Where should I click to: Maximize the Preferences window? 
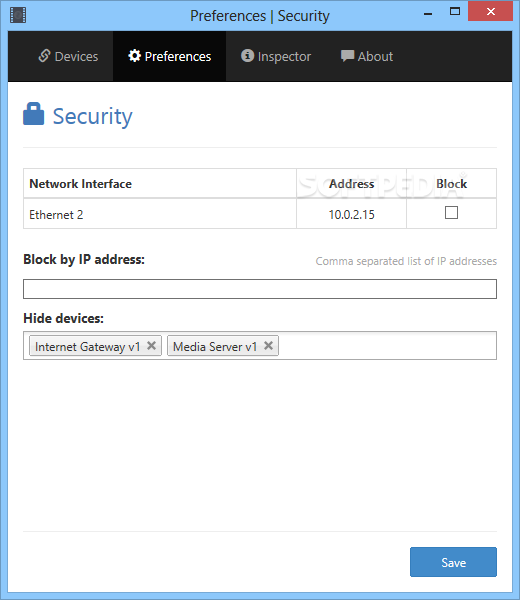(455, 11)
